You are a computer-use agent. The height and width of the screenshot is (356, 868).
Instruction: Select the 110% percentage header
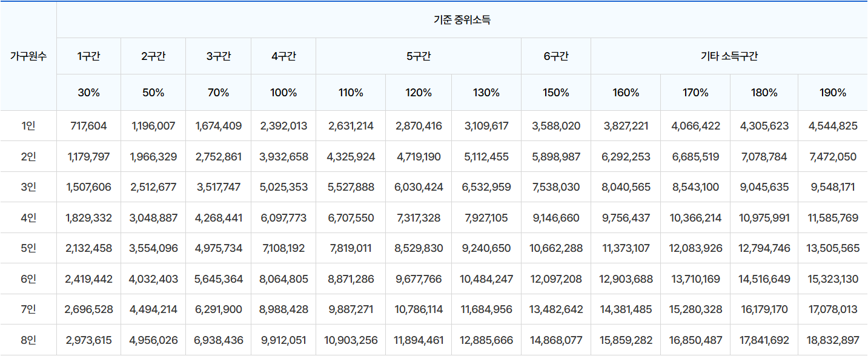point(351,93)
